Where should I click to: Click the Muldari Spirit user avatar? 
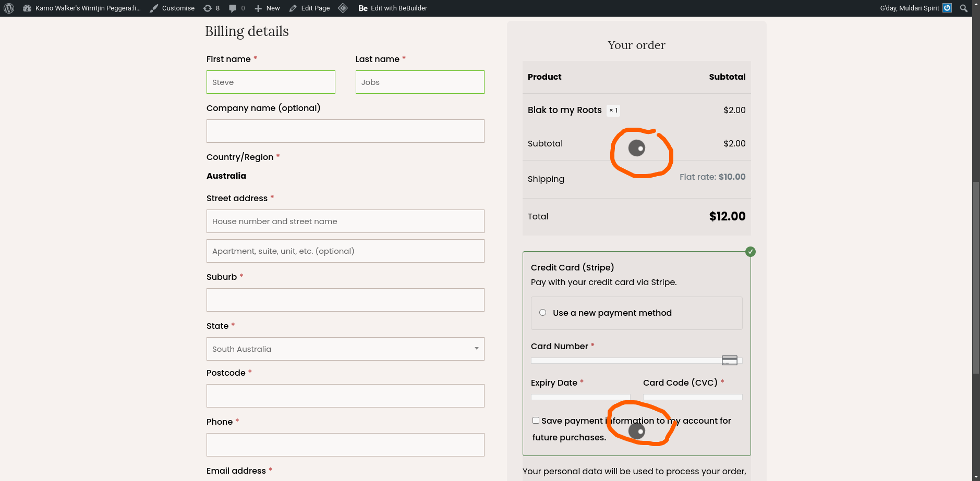point(947,8)
